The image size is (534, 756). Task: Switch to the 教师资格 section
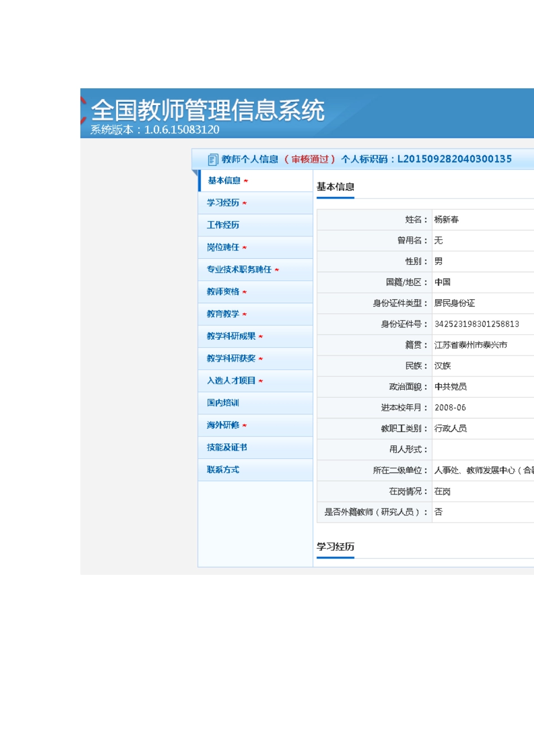(x=223, y=292)
